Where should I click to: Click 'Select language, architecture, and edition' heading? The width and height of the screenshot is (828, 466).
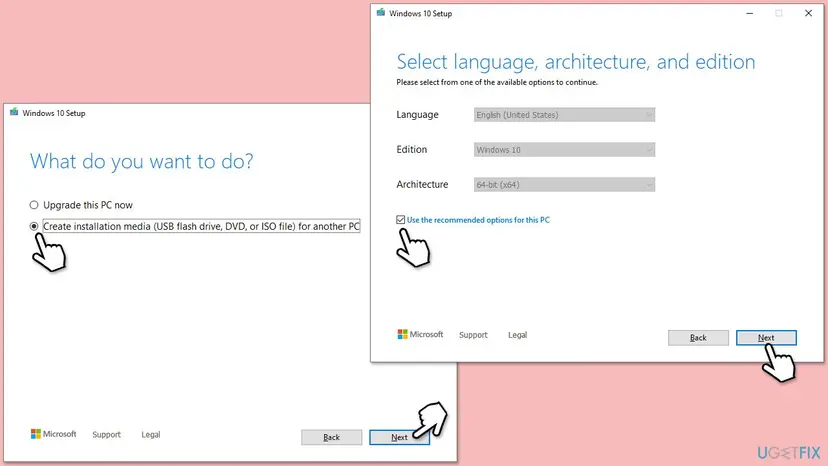[576, 62]
